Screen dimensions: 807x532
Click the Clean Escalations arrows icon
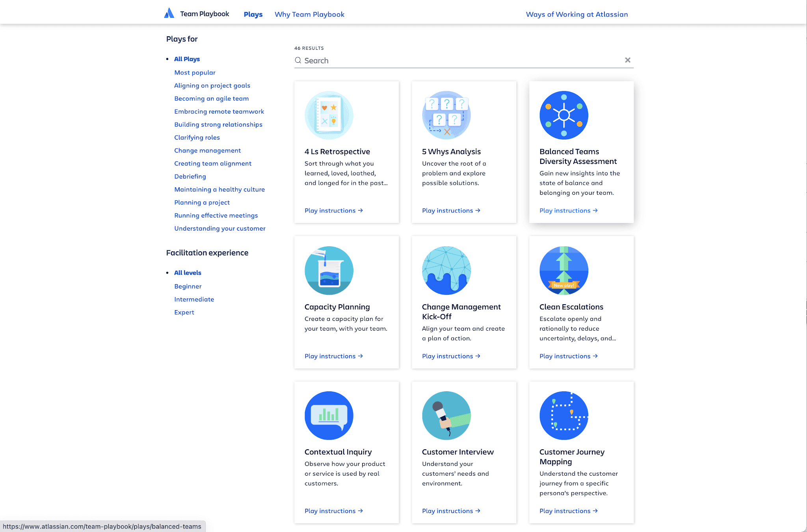563,270
